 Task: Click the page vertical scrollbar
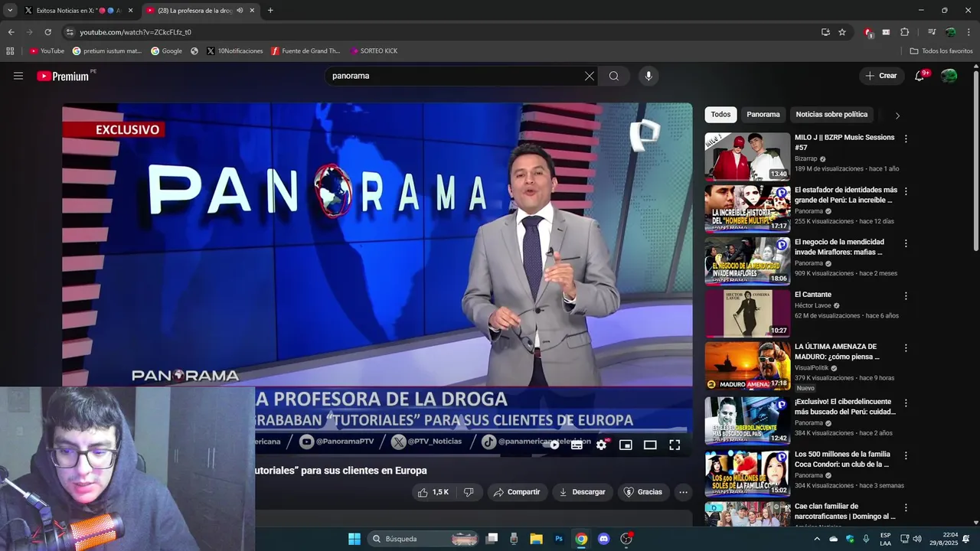point(975,161)
